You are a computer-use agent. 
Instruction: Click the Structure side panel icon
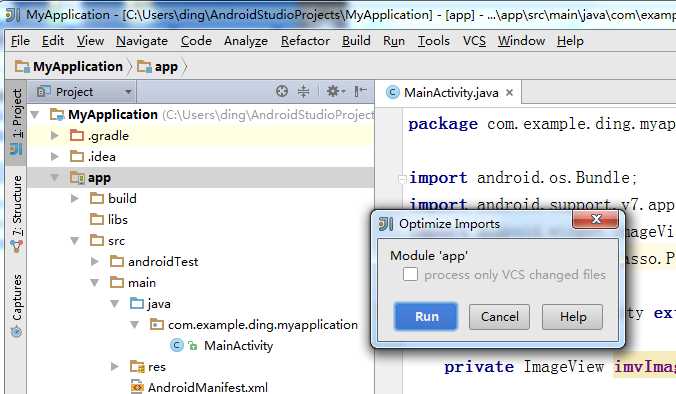tap(17, 246)
